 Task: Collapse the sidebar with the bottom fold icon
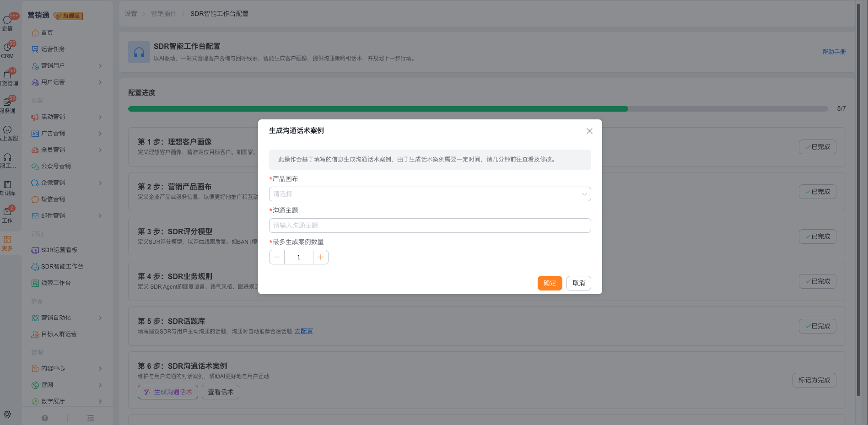pyautogui.click(x=91, y=418)
